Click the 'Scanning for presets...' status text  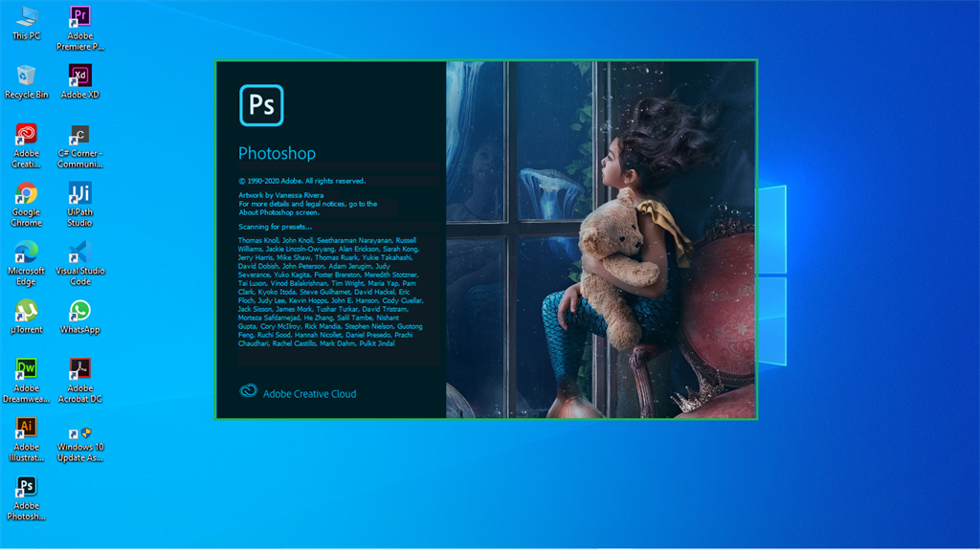click(275, 227)
